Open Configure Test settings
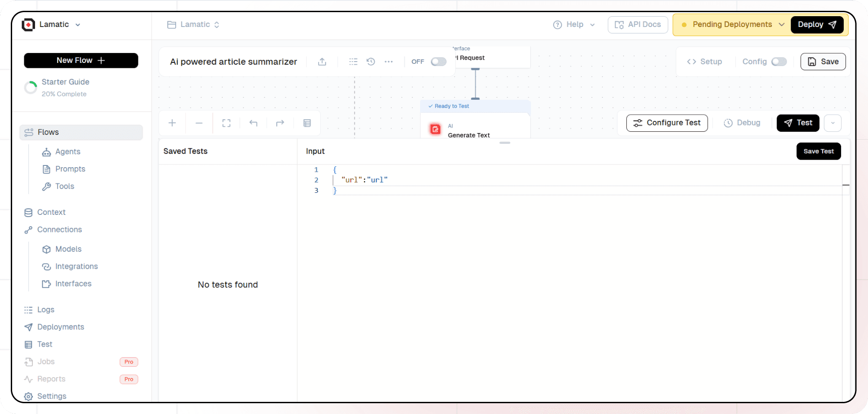868x414 pixels. point(667,123)
